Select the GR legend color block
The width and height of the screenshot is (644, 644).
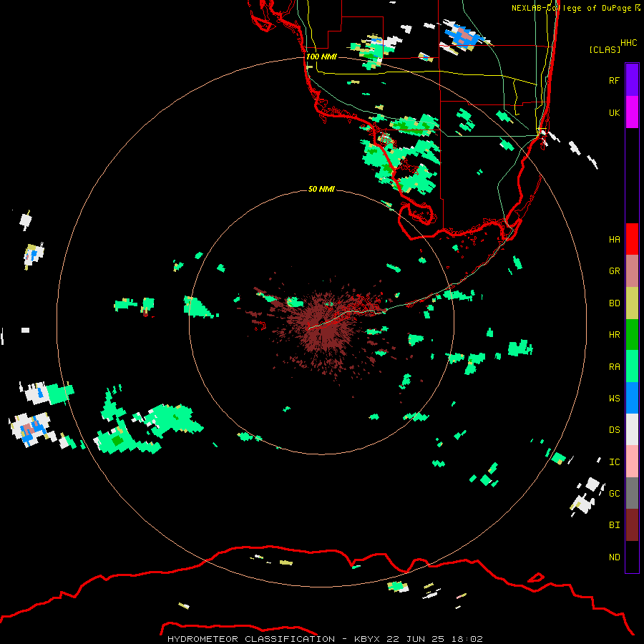click(x=632, y=271)
